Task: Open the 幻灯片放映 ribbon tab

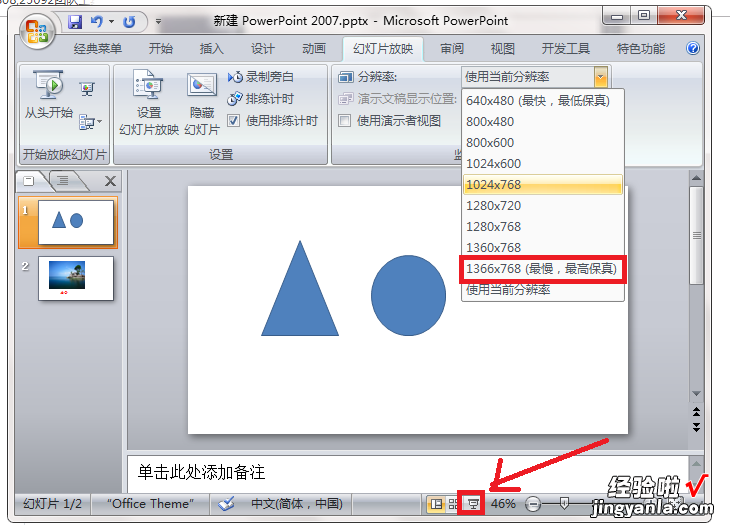Action: coord(383,48)
